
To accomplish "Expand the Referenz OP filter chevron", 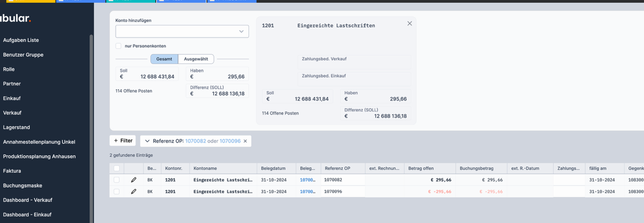I will tap(147, 141).
